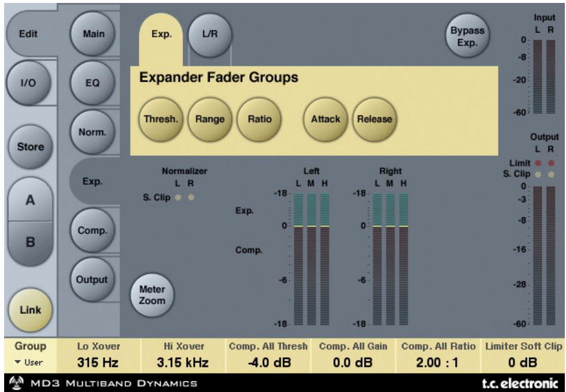The height and width of the screenshot is (392, 566).
Task: Click the Output L Limit indicator
Action: [538, 163]
